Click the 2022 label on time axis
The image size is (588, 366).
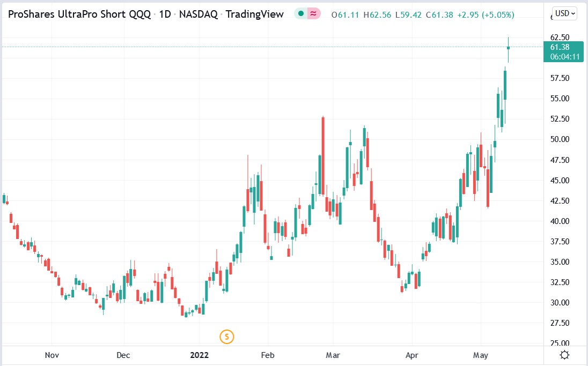coord(200,355)
